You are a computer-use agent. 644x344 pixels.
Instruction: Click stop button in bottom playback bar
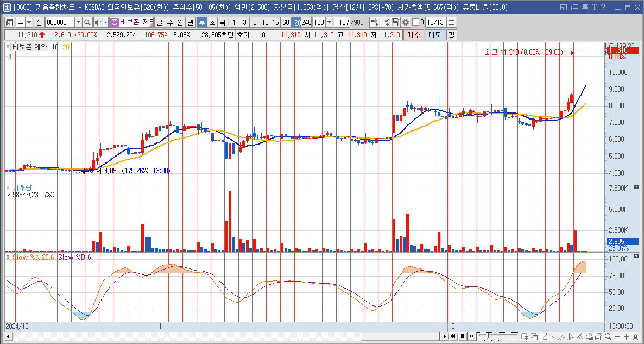coord(463,336)
